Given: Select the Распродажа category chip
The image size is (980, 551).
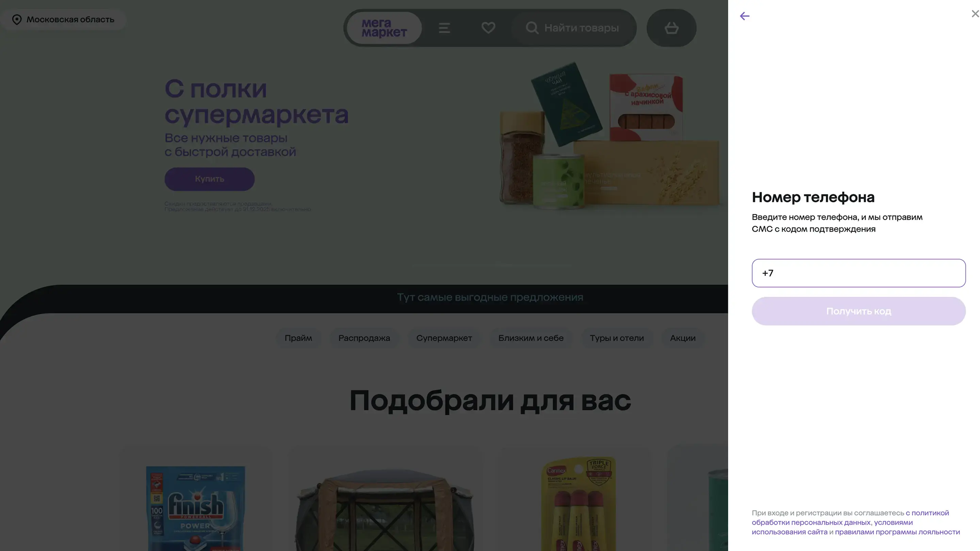Looking at the screenshot, I should click(364, 338).
